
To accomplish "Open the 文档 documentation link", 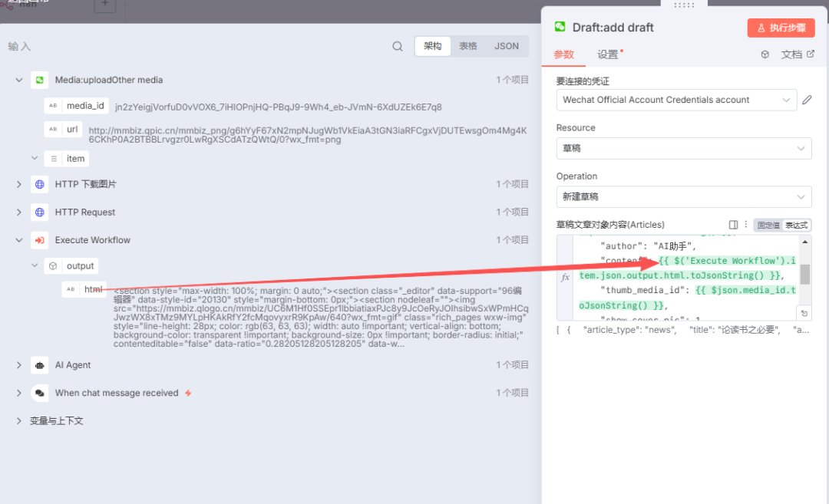I will point(798,54).
